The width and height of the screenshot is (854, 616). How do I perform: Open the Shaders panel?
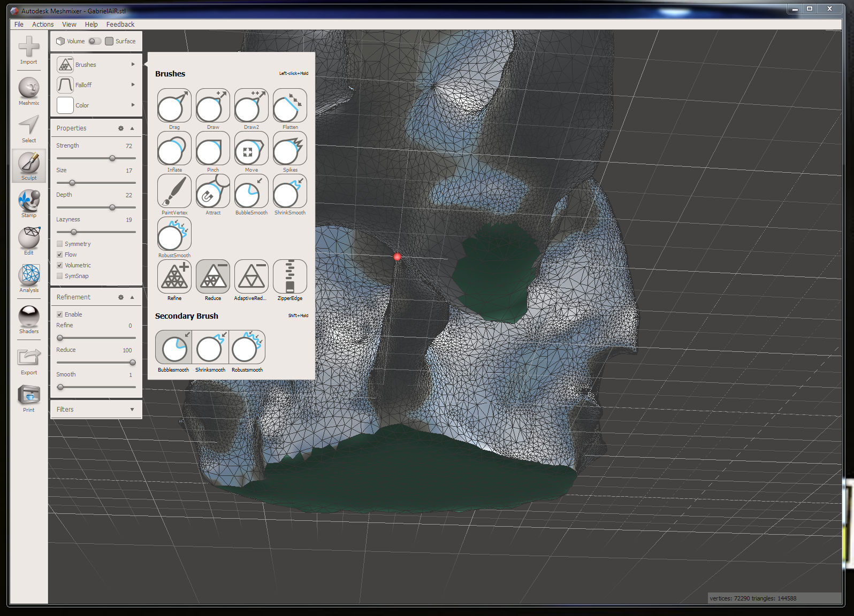29,320
